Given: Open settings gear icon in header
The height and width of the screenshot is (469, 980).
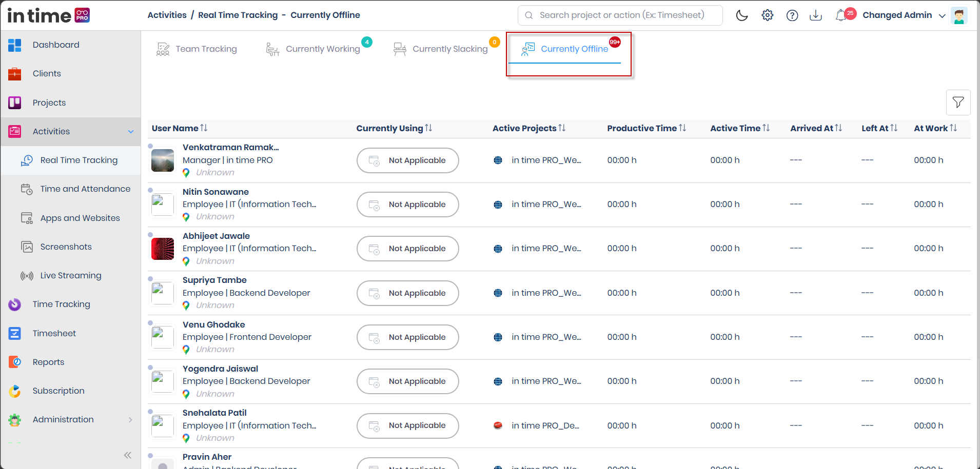Looking at the screenshot, I should coord(767,15).
